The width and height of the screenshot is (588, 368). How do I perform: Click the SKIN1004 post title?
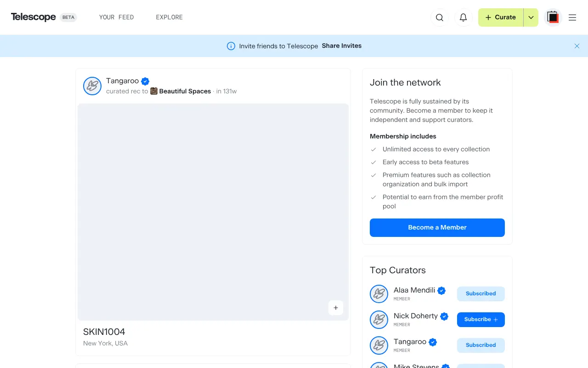click(104, 332)
